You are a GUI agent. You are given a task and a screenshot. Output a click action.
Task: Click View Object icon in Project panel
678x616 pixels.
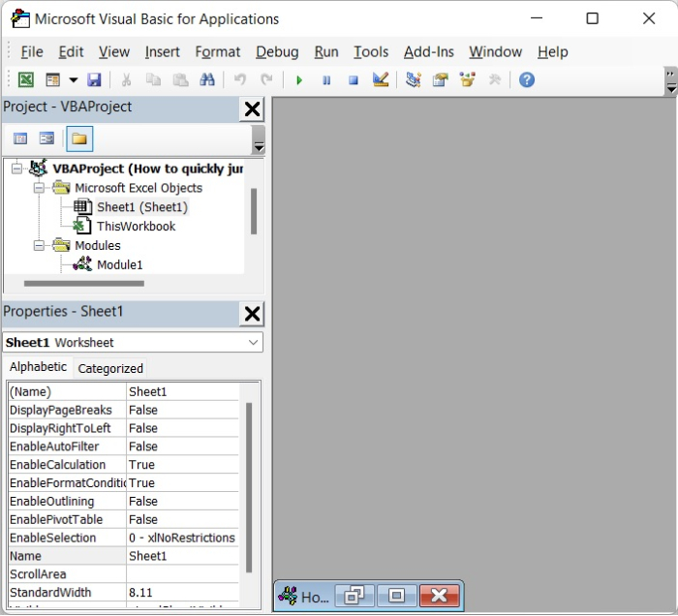(x=46, y=139)
